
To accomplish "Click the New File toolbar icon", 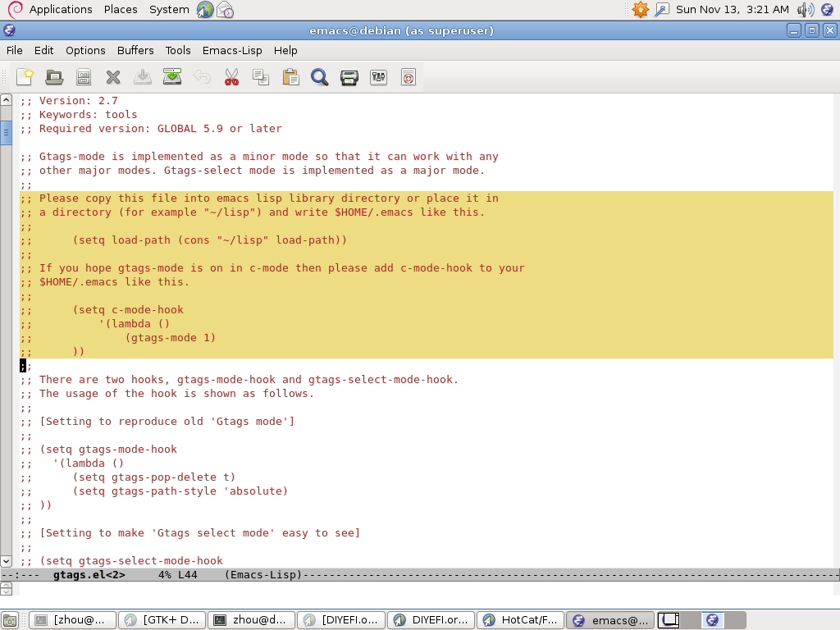I will click(25, 77).
